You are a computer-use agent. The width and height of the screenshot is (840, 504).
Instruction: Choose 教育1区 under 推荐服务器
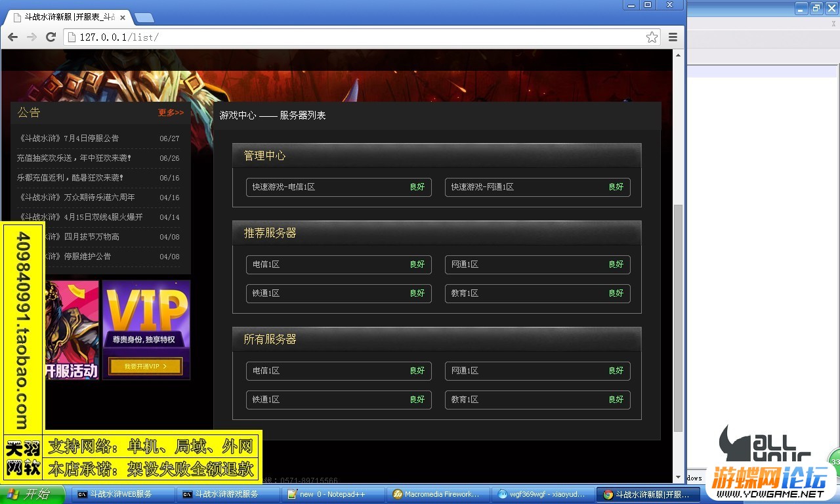click(537, 293)
